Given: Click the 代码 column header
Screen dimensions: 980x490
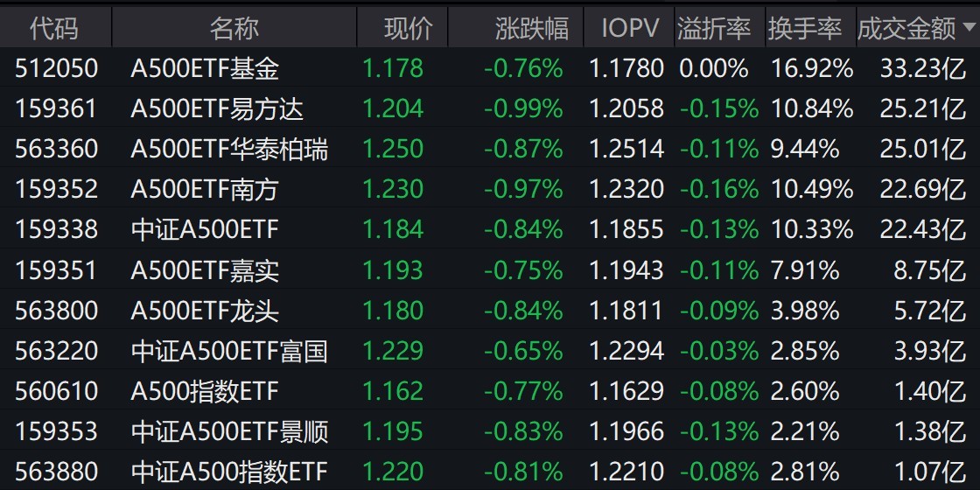Looking at the screenshot, I should (x=54, y=28).
